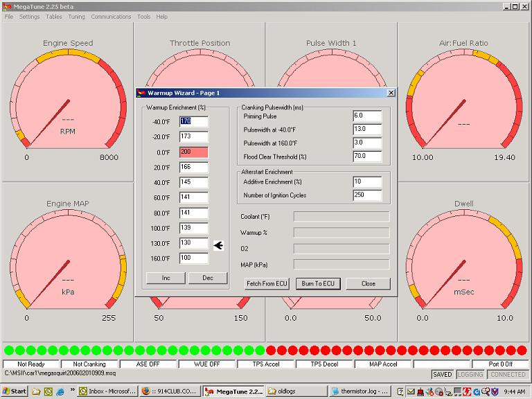Click the CONNECTED status box

[x=508, y=375]
